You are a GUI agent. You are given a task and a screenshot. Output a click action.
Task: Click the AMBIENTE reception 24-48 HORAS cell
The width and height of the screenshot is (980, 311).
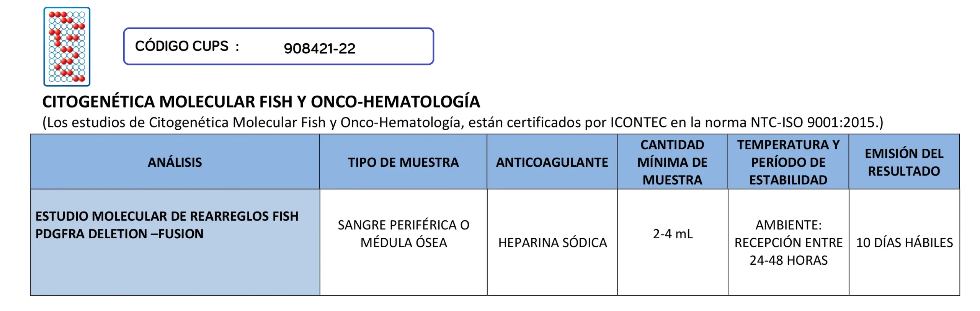(x=788, y=243)
